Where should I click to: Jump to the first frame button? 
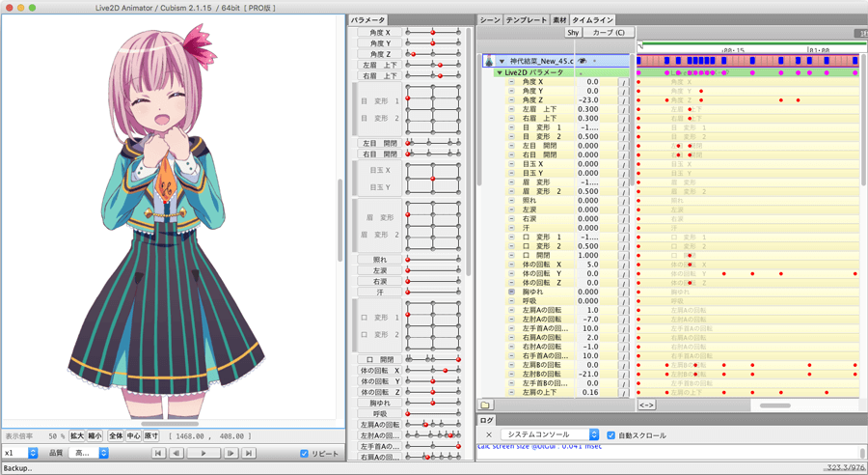(x=158, y=454)
